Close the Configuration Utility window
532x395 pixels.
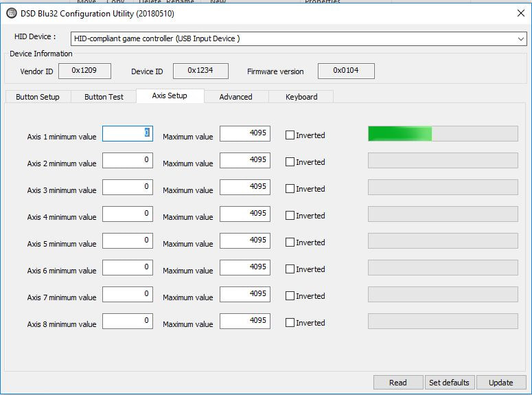pyautogui.click(x=520, y=13)
